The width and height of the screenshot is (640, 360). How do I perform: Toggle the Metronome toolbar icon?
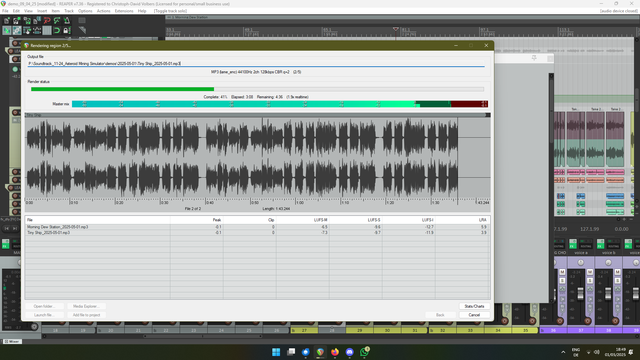click(67, 20)
